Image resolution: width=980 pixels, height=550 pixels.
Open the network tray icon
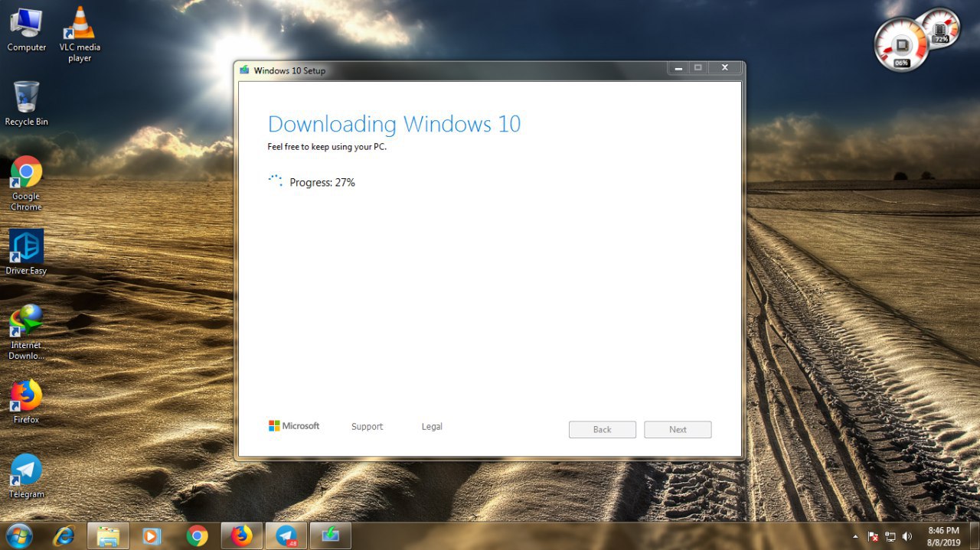890,536
